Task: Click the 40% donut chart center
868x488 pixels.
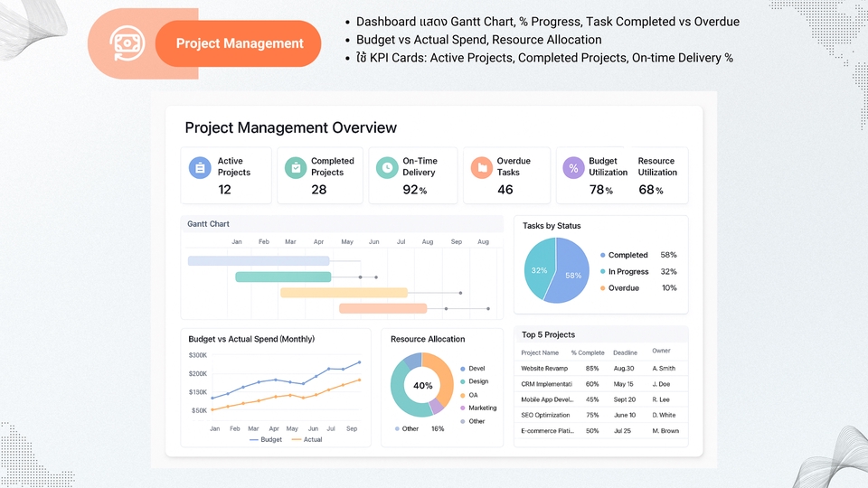Action: click(422, 386)
